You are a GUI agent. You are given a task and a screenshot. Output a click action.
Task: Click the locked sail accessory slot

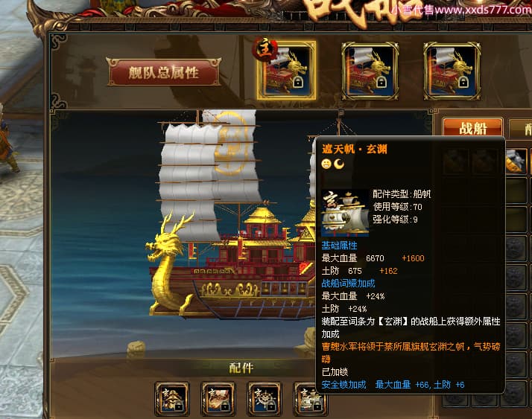tap(309, 399)
